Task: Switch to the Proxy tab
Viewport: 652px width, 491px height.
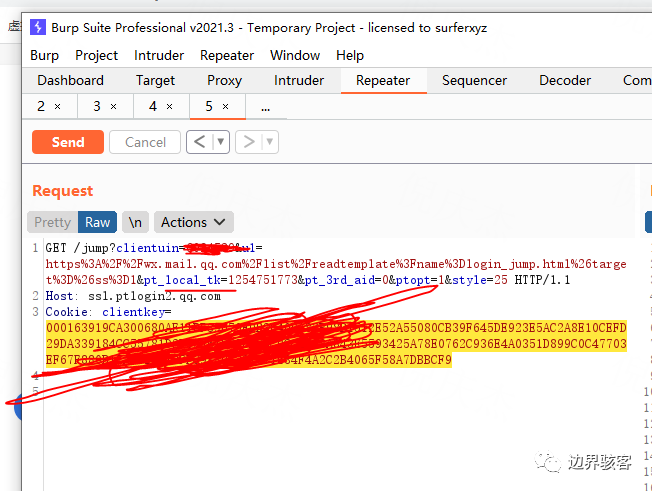Action: [x=224, y=80]
